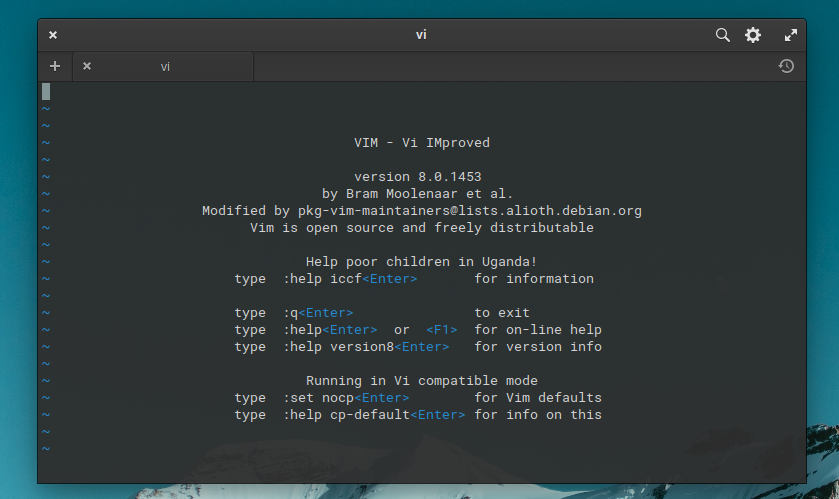Viewport: 839px width, 499px height.
Task: Open the terminal search icon
Action: click(722, 35)
